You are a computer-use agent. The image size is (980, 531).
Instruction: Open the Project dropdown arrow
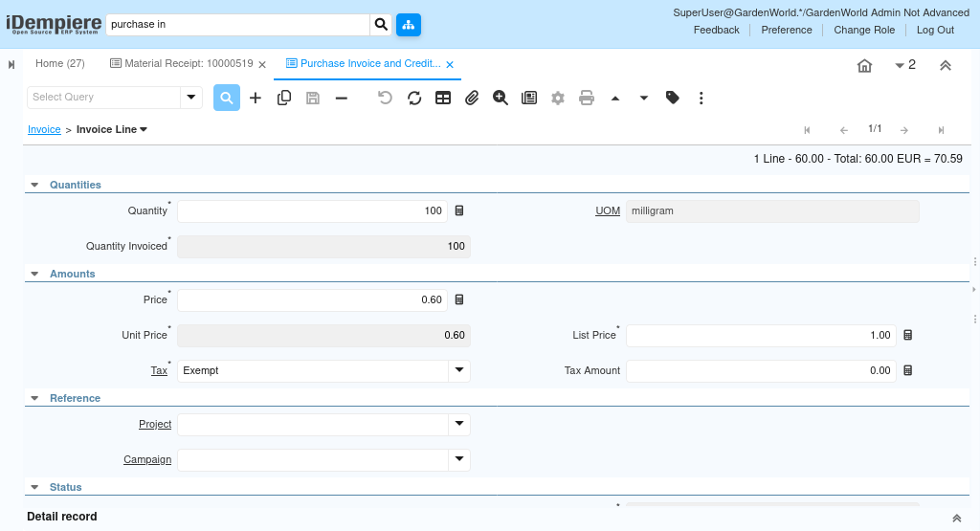(x=459, y=424)
